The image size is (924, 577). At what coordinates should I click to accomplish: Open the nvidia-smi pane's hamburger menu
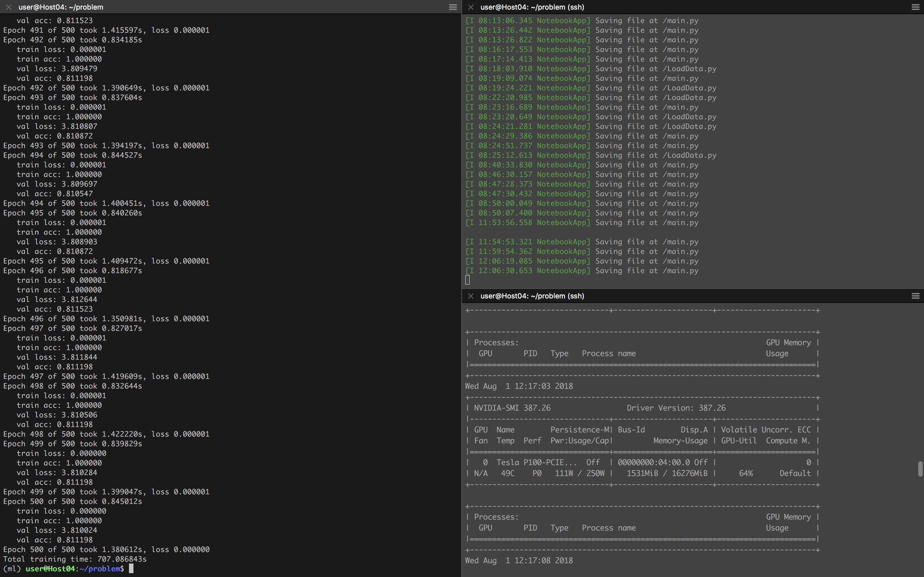click(x=915, y=296)
